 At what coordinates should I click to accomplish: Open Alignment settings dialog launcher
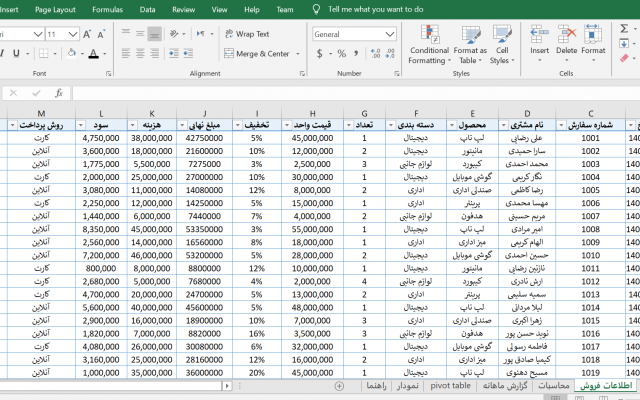pos(302,74)
